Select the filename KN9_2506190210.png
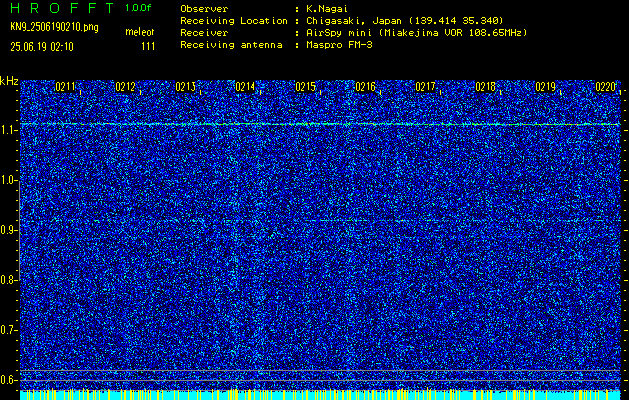Viewport: 629px width, 400px height. tap(54, 27)
